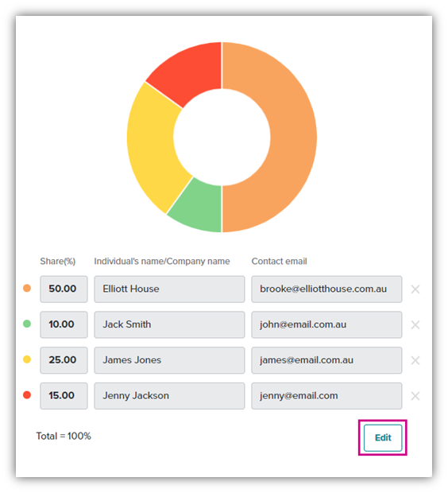Click the 15.00 share field
Image resolution: width=448 pixels, height=493 pixels.
coord(64,395)
